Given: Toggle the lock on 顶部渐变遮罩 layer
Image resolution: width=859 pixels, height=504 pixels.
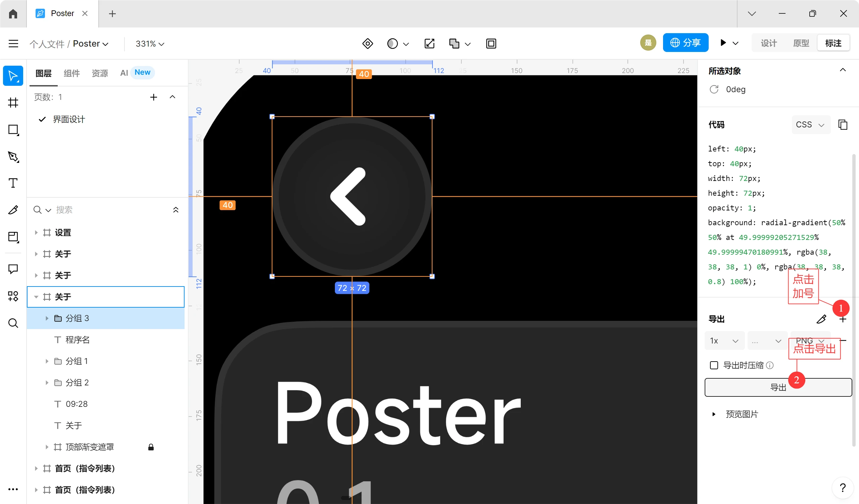Looking at the screenshot, I should click(x=151, y=447).
